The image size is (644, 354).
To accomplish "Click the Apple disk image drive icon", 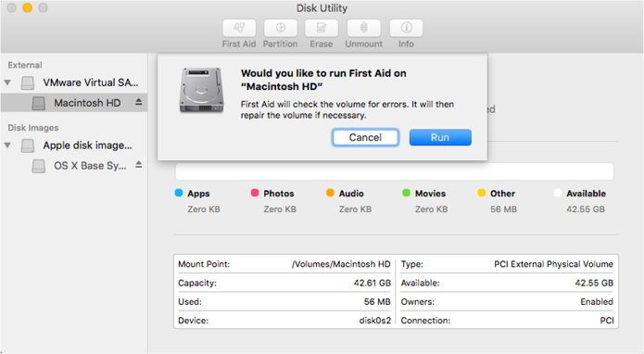I will [x=28, y=145].
